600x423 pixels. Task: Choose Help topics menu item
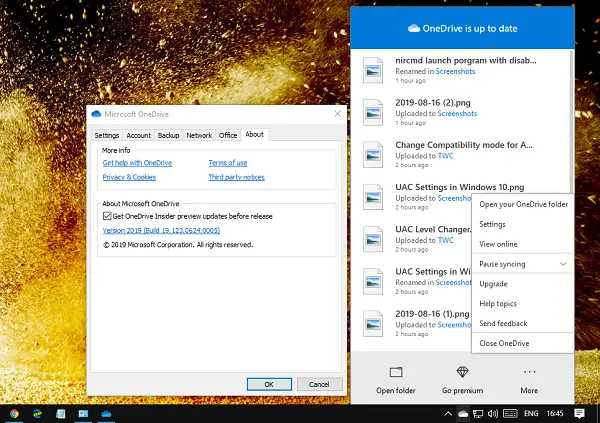point(523,304)
